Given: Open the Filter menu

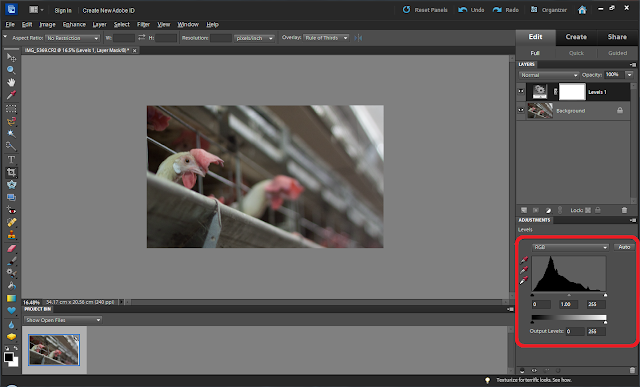Looking at the screenshot, I should [x=143, y=24].
